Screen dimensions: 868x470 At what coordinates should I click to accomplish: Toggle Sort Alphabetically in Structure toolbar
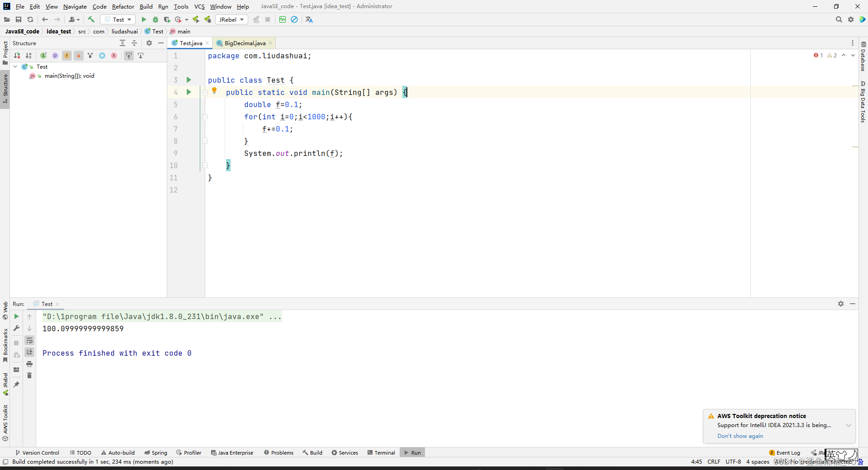28,56
